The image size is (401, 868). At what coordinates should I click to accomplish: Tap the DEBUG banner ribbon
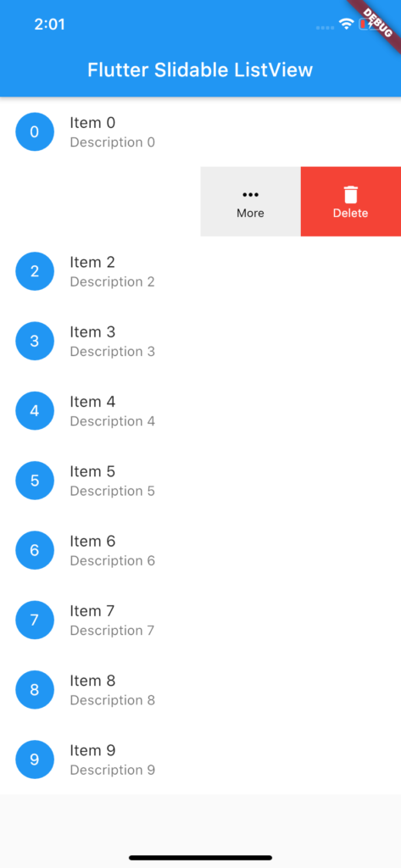click(375, 22)
